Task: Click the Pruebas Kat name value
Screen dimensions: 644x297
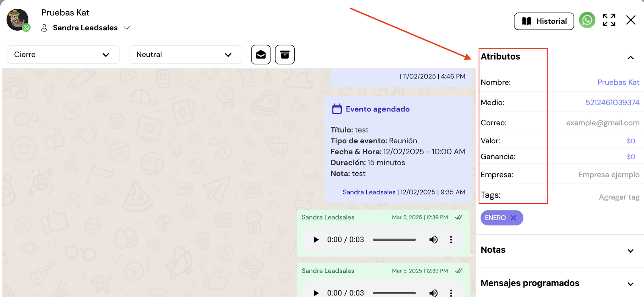Action: [618, 82]
